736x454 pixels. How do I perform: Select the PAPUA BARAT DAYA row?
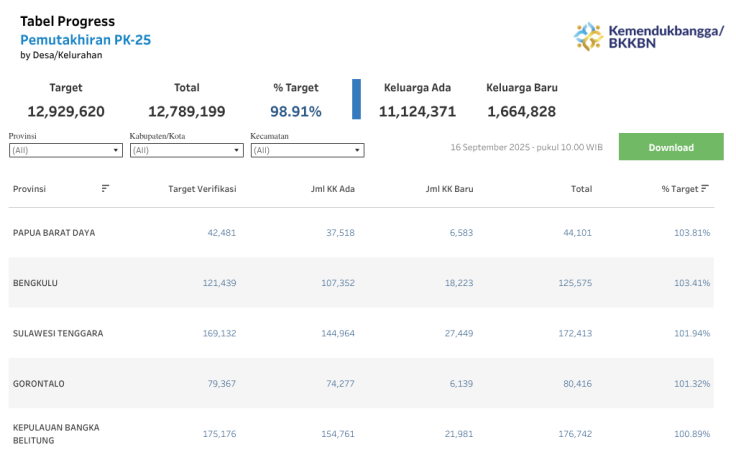[x=54, y=233]
